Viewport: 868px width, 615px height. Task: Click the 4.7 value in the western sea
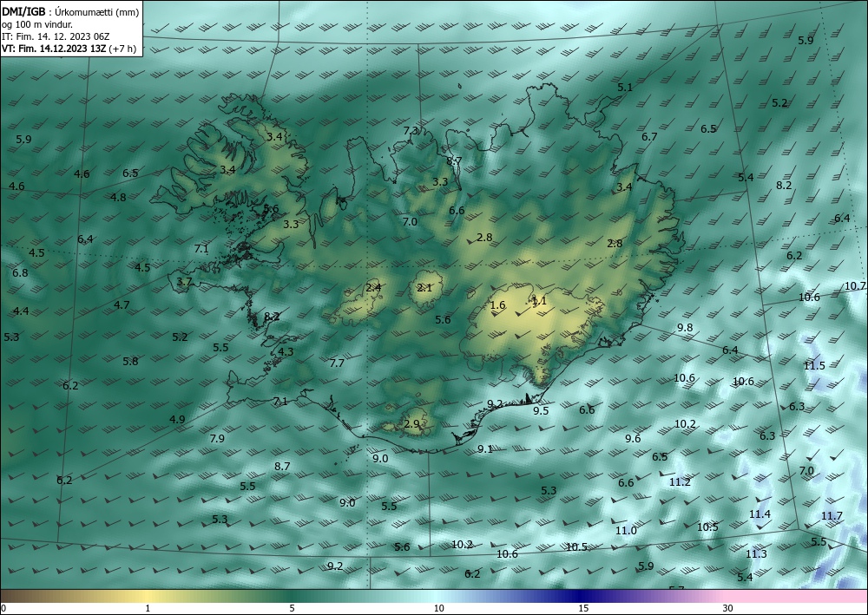point(122,304)
